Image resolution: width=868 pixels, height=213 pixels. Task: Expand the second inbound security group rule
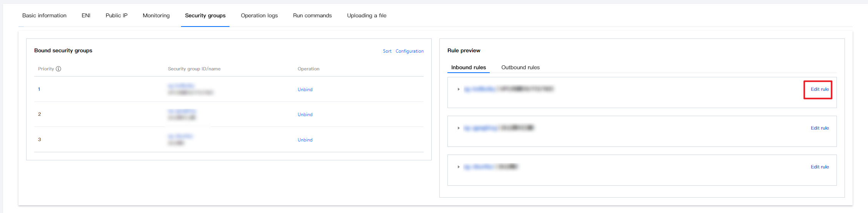pos(459,128)
